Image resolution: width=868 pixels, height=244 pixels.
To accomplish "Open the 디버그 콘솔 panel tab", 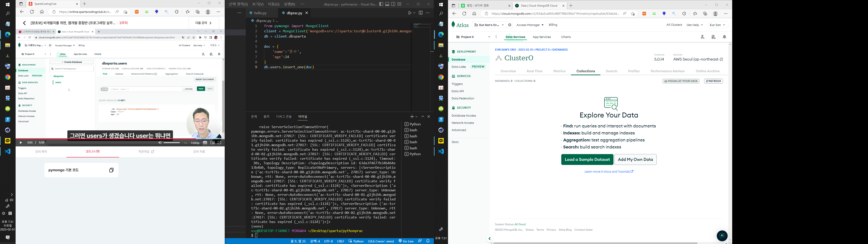I will pyautogui.click(x=284, y=117).
